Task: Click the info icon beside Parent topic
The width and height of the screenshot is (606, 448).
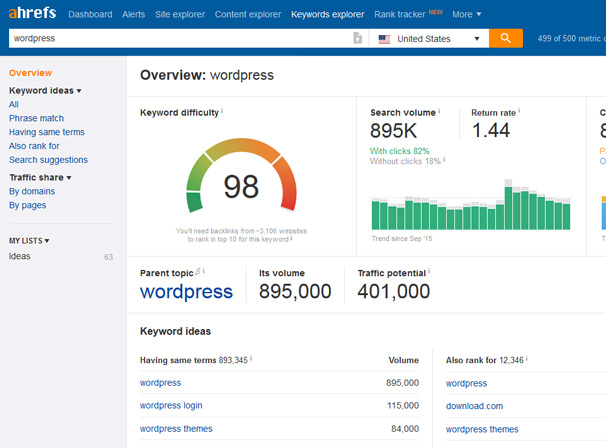Action: click(x=204, y=271)
